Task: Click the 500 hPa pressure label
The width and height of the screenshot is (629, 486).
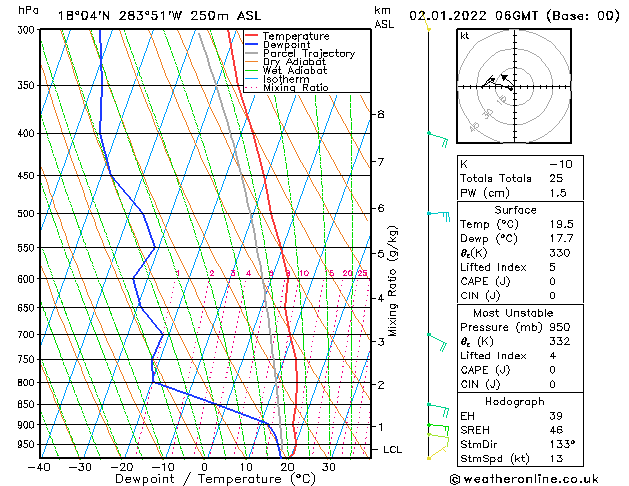Action: 28,213
